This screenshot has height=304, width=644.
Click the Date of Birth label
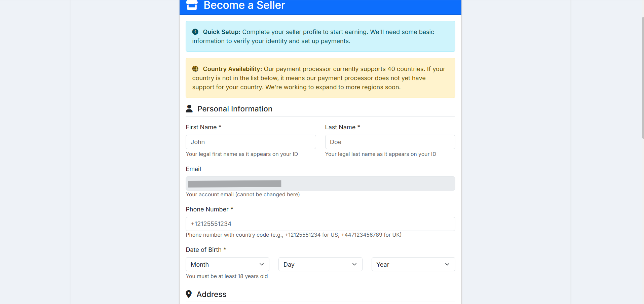tap(206, 249)
